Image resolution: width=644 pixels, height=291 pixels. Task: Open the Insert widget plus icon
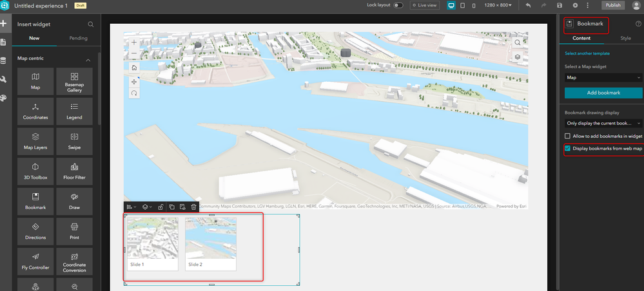pos(4,23)
